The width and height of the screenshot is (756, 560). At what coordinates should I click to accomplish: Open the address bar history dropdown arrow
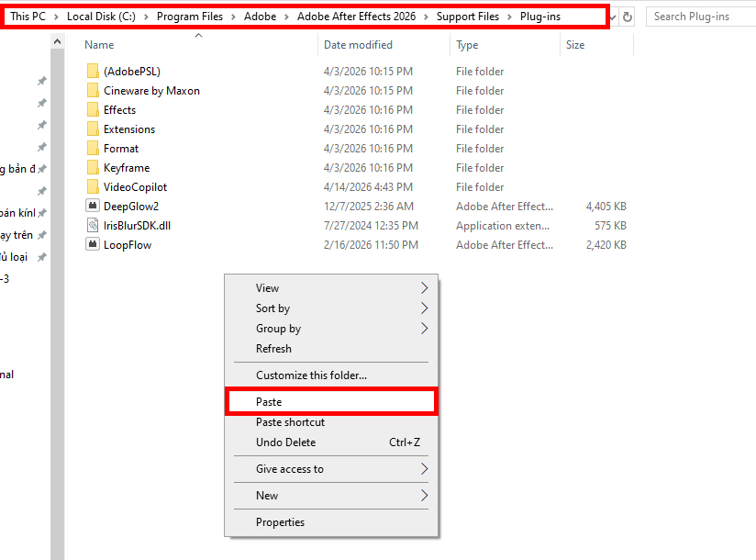click(613, 17)
